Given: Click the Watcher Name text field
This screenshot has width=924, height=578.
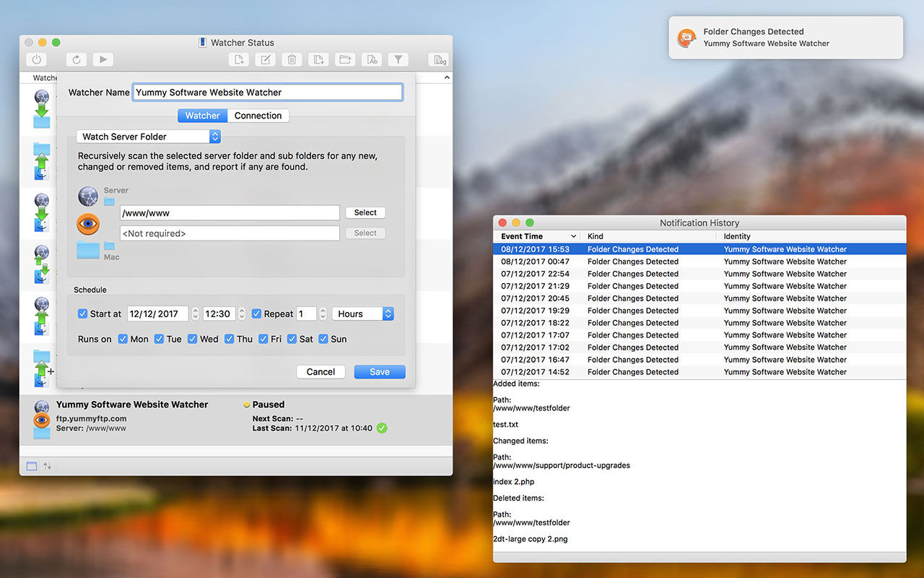Looking at the screenshot, I should coord(268,92).
